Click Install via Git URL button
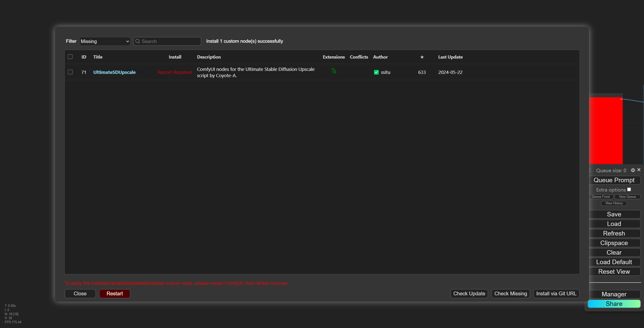 [556, 294]
